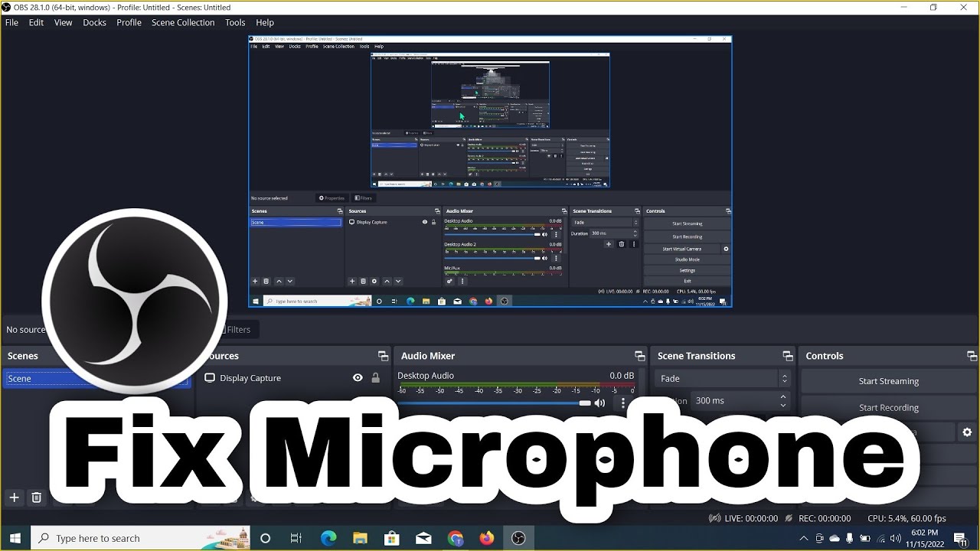Image resolution: width=980 pixels, height=551 pixels.
Task: Open Microsoft Edge from taskbar
Action: [x=328, y=538]
